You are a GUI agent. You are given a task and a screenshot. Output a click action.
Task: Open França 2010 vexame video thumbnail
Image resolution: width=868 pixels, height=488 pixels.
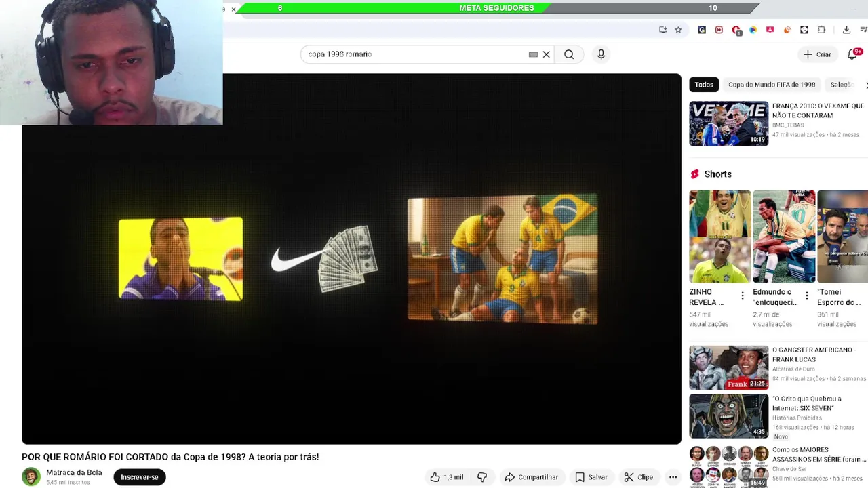tap(729, 123)
